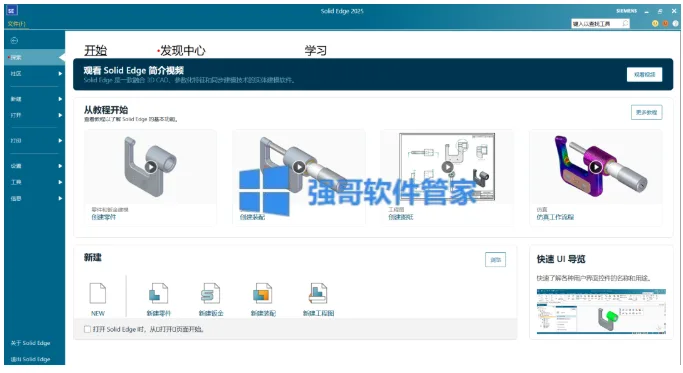Toggle the start-from-Open-page checkbox

pyautogui.click(x=88, y=329)
